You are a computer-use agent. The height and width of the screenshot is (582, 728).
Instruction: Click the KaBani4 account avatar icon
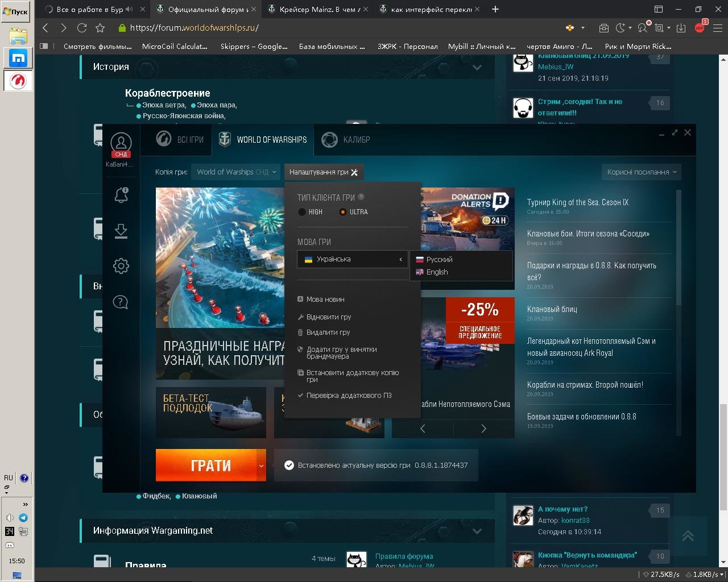pos(121,143)
